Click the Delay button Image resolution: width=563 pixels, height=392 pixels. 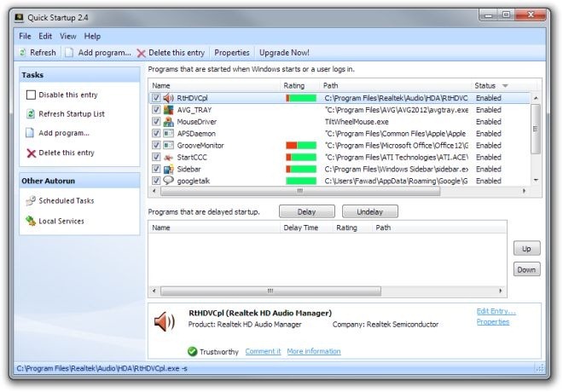(x=307, y=211)
